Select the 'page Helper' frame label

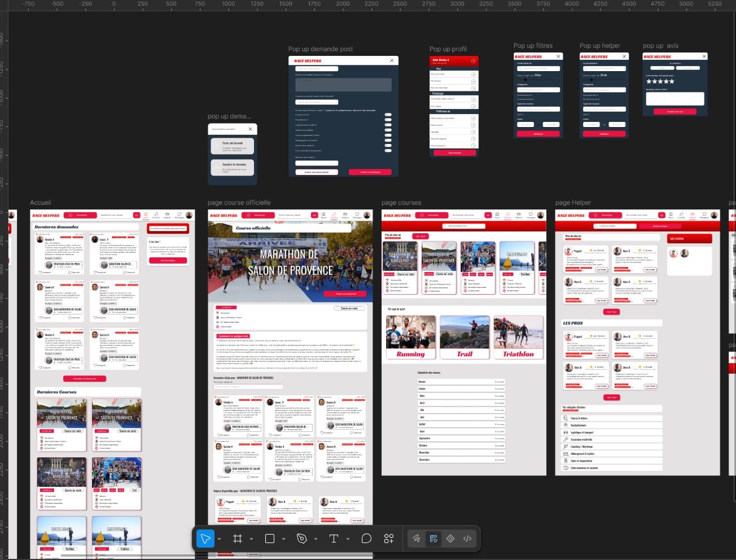click(x=573, y=203)
